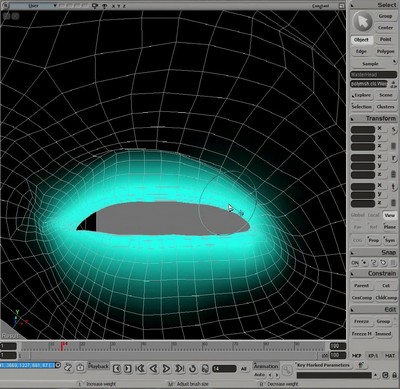
Task: Enable Polygon selection filter
Action: coord(386,51)
